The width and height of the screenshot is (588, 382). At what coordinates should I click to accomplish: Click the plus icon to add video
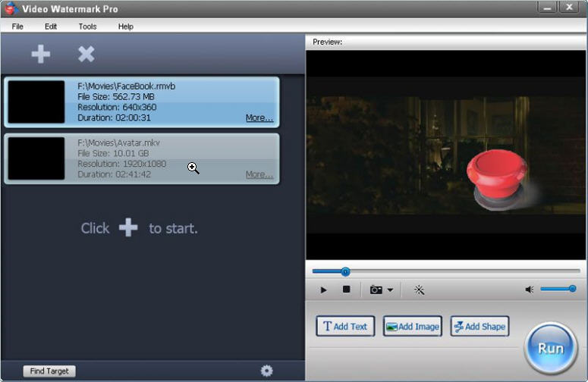[40, 54]
